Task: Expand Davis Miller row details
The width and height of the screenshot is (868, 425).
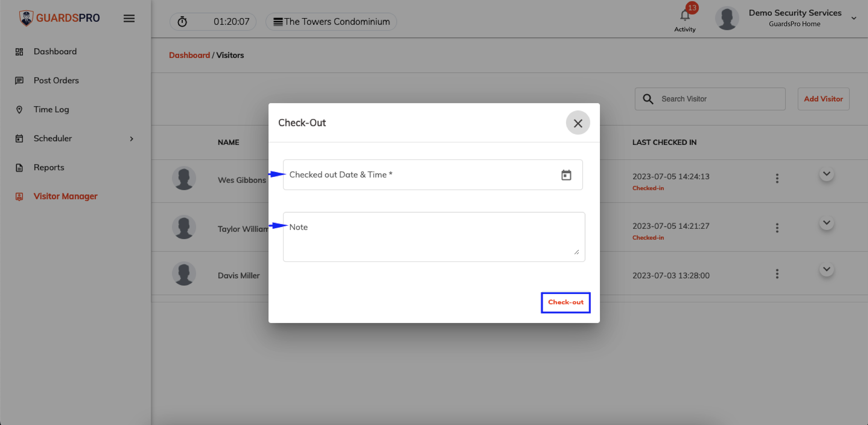Action: click(827, 269)
